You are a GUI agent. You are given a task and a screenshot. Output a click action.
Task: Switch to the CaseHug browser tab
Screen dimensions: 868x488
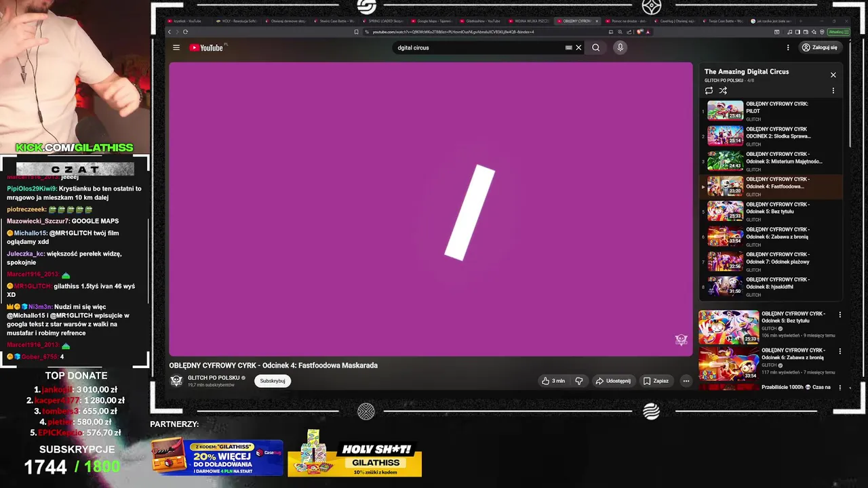[x=676, y=21]
